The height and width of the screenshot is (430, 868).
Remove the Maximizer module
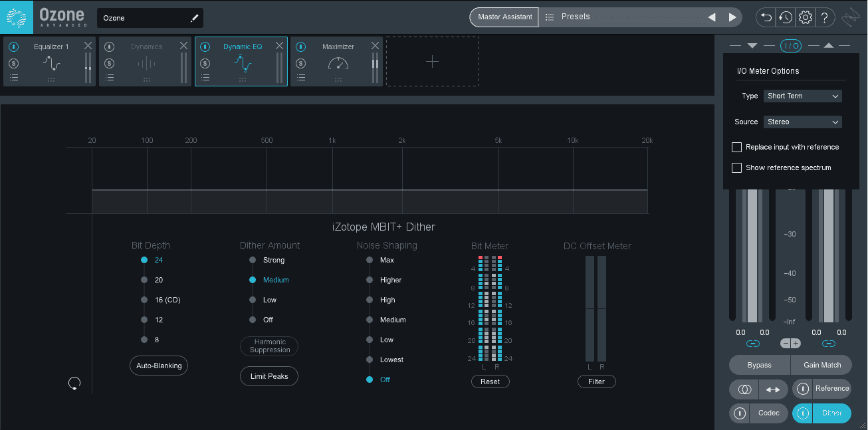[375, 45]
